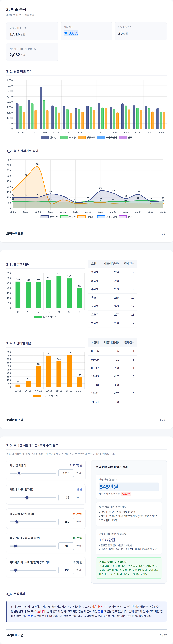
Task: Click the checkmark icon before 흑자 달성이 가능합니다
Action: pyautogui.click(x=100, y=562)
